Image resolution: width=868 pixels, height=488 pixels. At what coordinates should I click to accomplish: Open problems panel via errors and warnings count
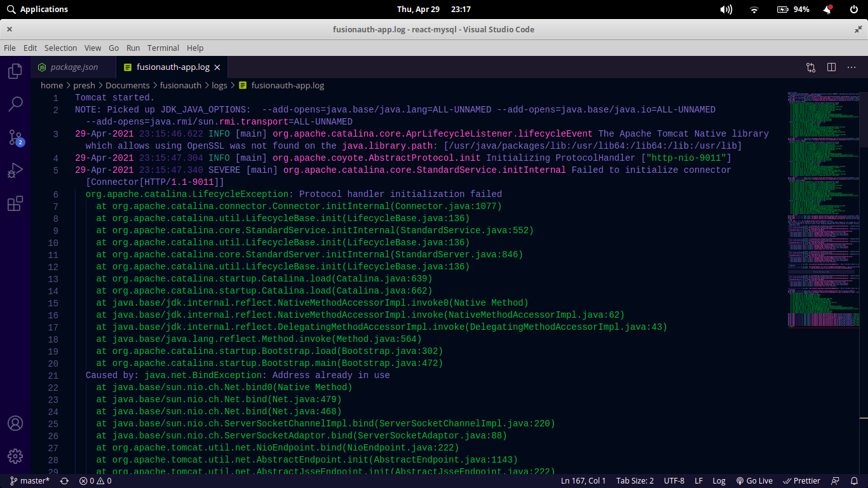(x=95, y=481)
